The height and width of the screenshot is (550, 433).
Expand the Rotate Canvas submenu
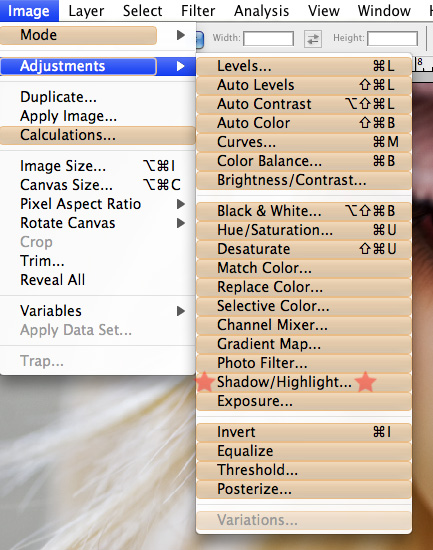tap(98, 223)
